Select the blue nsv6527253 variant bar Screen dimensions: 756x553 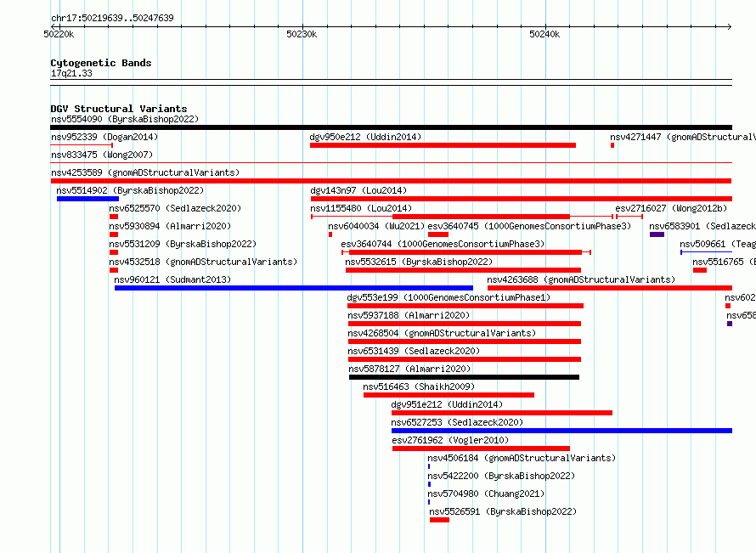[561, 431]
